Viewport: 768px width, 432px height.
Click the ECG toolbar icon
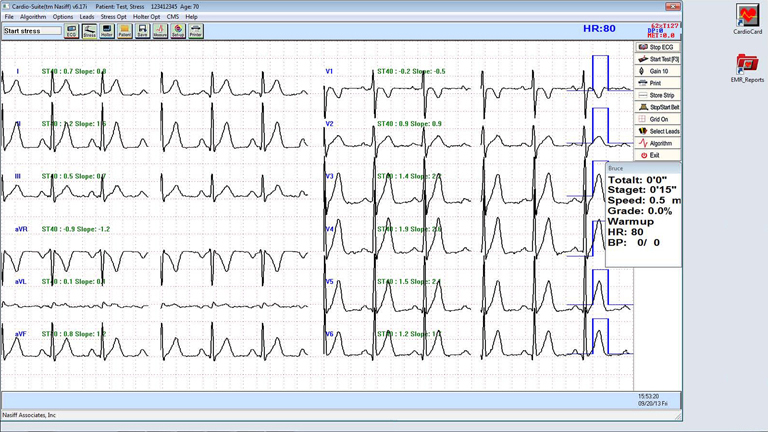click(72, 31)
